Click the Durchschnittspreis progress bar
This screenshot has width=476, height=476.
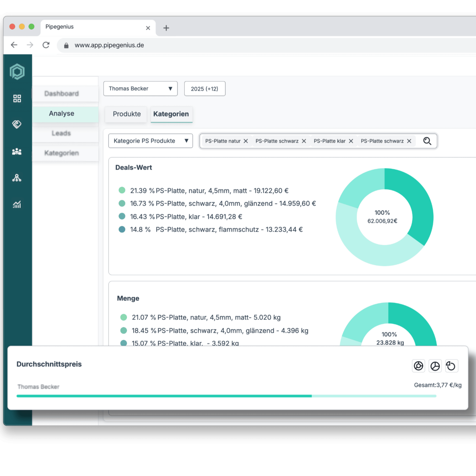[x=226, y=396]
